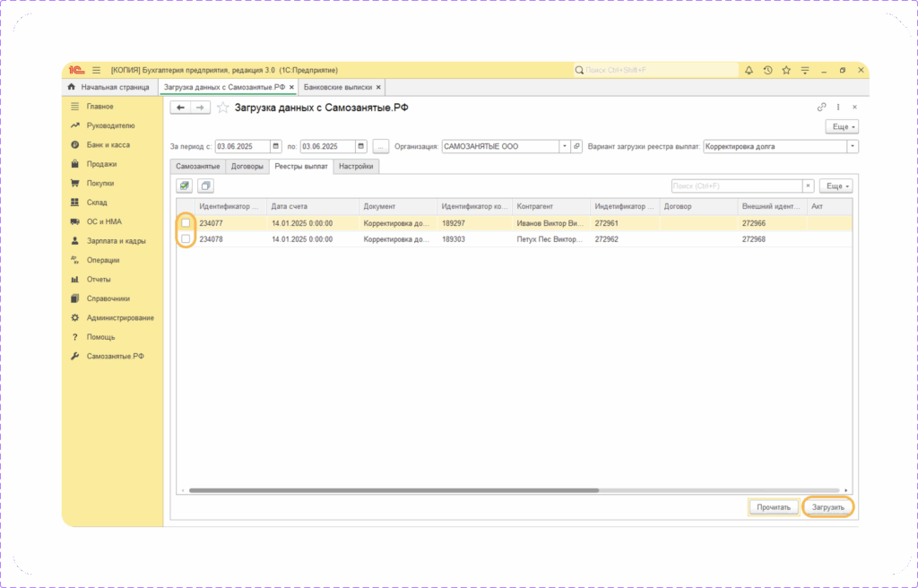Click the horizontal scrollbar under the table

point(394,490)
